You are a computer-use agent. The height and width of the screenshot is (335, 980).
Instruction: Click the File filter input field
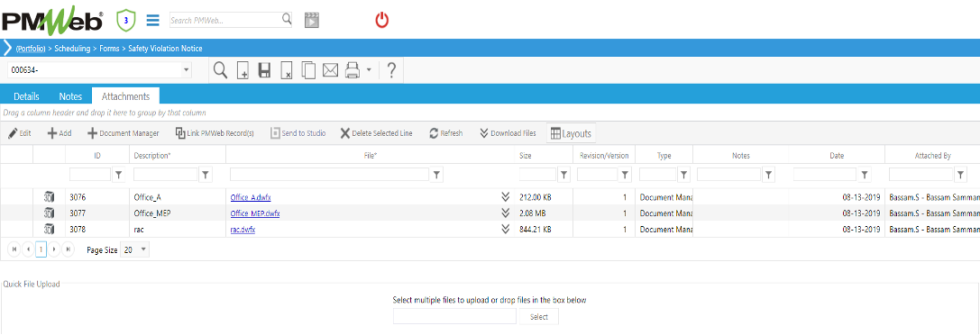(329, 175)
